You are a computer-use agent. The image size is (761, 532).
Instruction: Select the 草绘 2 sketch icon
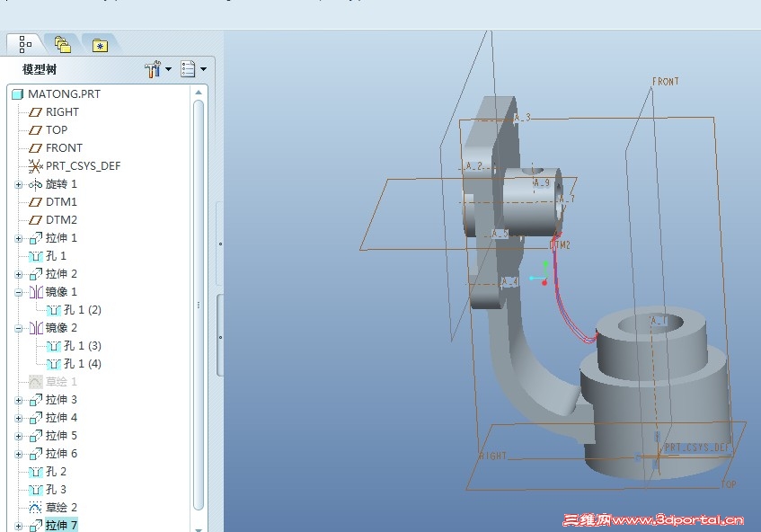35,508
